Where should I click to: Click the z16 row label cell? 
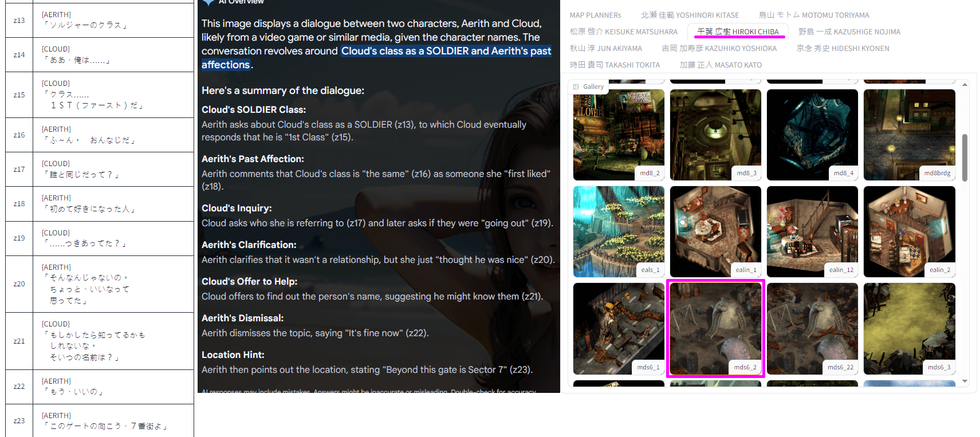tap(19, 135)
